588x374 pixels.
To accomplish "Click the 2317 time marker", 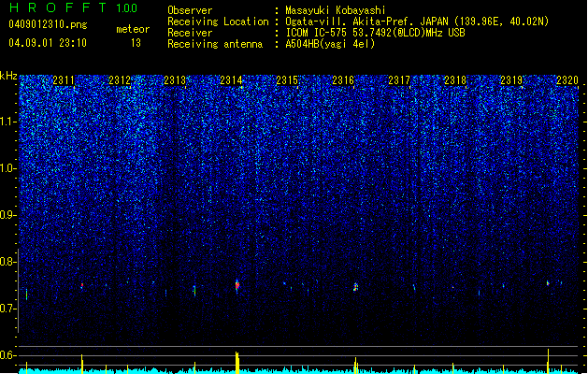I will pyautogui.click(x=399, y=80).
